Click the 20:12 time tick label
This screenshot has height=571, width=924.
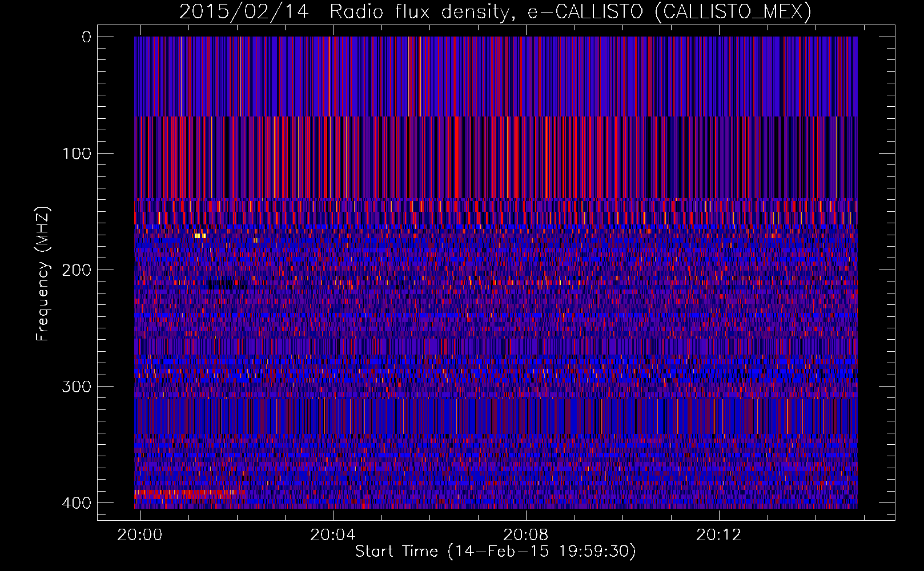click(x=719, y=535)
